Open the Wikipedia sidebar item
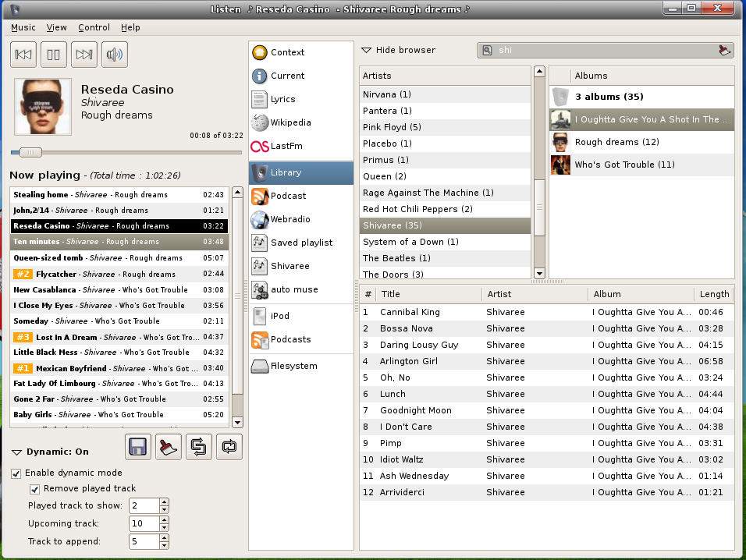Viewport: 746px width, 560px height. click(x=301, y=122)
